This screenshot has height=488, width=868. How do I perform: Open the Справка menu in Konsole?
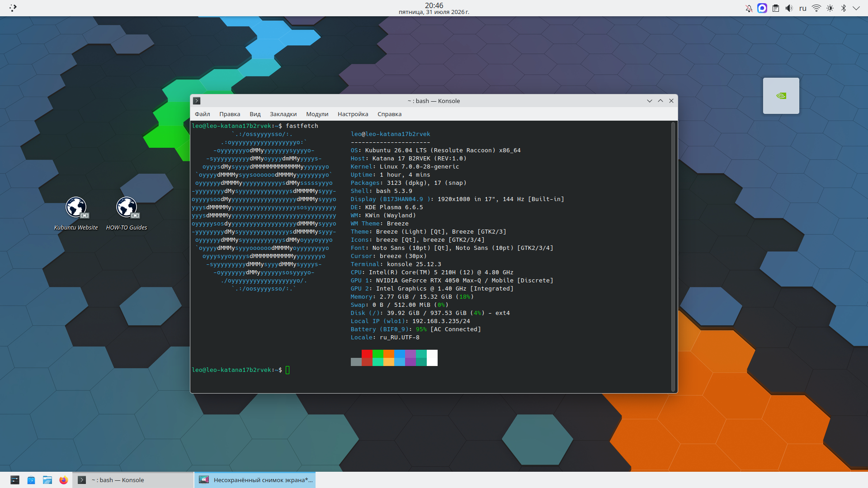[389, 114]
